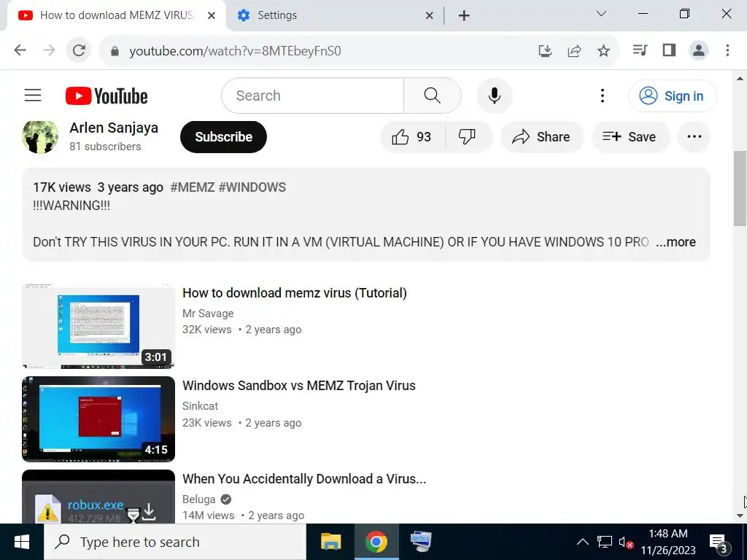The height and width of the screenshot is (560, 747).
Task: Open Arlen Sanjaya channel name
Action: 114,128
